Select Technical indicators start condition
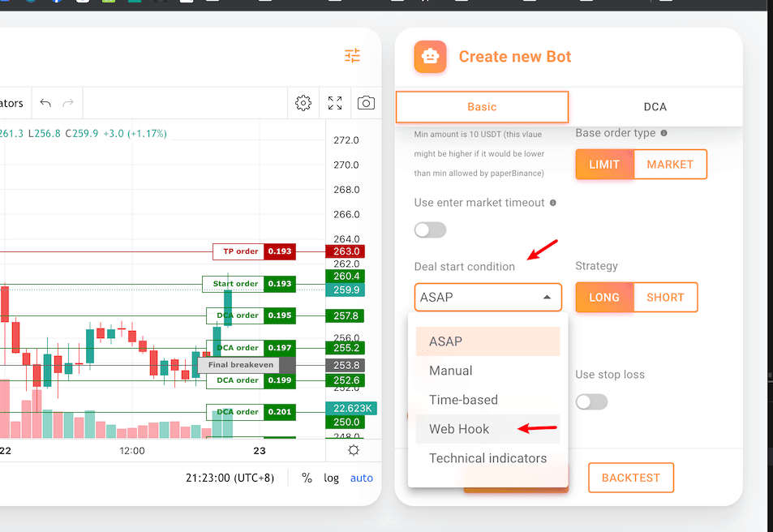The image size is (773, 532). pyautogui.click(x=487, y=458)
